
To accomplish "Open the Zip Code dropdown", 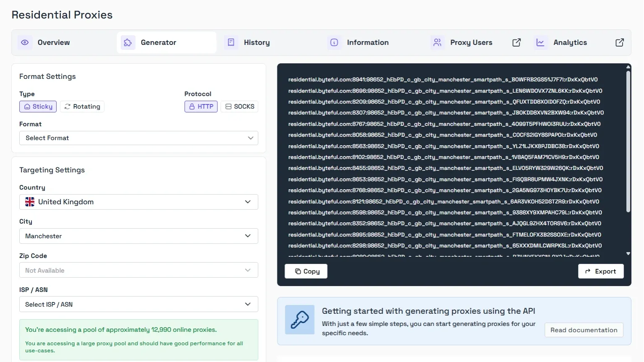I will click(139, 270).
